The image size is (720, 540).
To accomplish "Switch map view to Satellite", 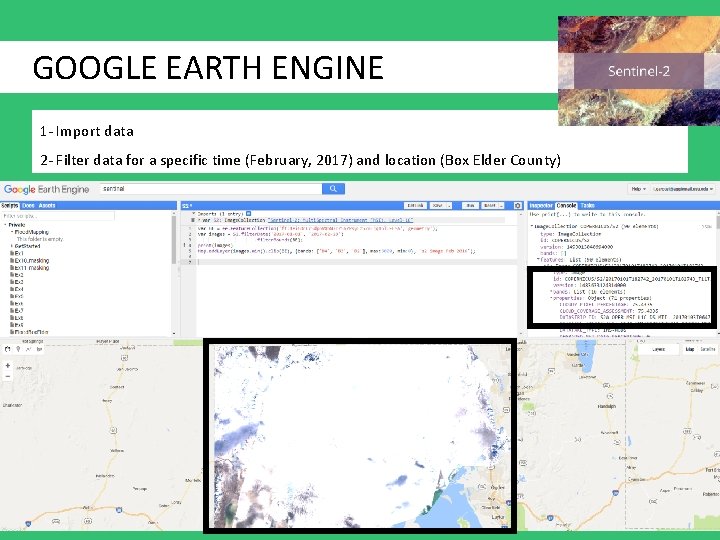I will point(708,349).
